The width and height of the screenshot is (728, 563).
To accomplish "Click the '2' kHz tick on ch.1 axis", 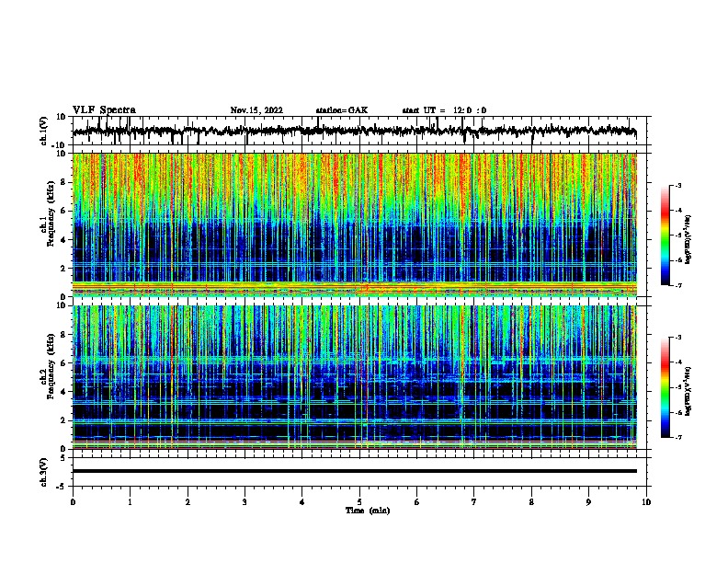I will [x=64, y=269].
